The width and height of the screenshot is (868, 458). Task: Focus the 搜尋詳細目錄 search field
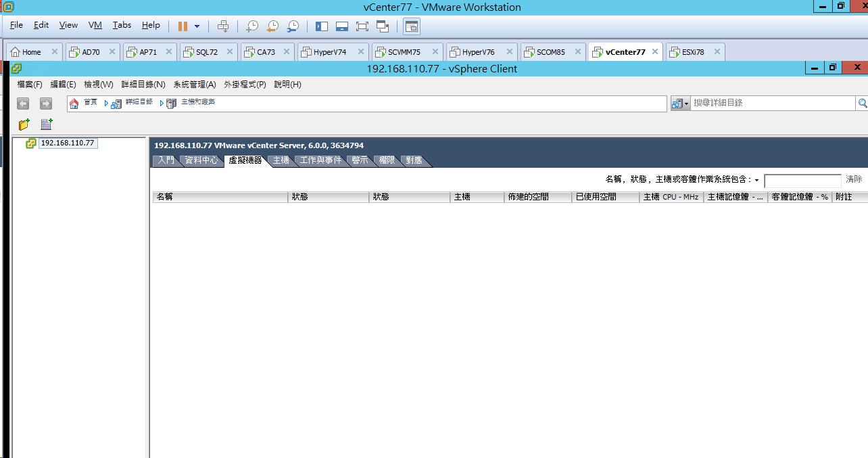tap(773, 103)
